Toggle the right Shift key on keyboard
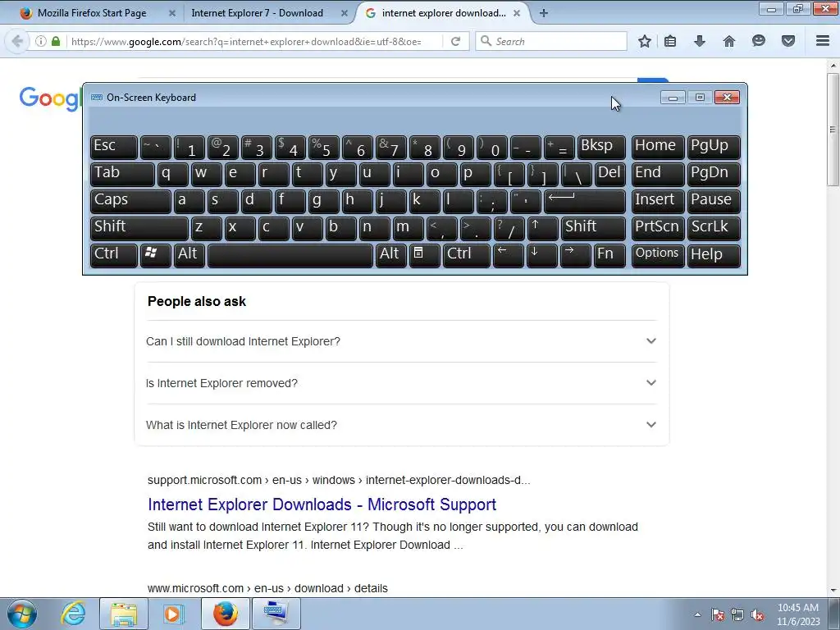This screenshot has width=840, height=630. pyautogui.click(x=593, y=228)
